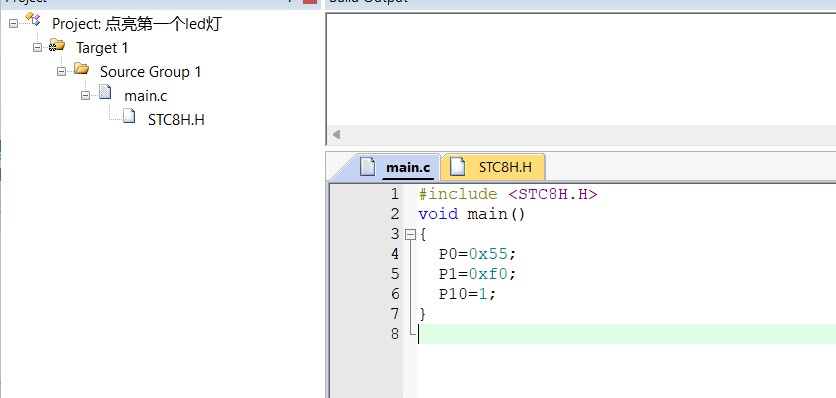
Task: Click the file icon on STC8H.H tab
Action: pyautogui.click(x=457, y=166)
